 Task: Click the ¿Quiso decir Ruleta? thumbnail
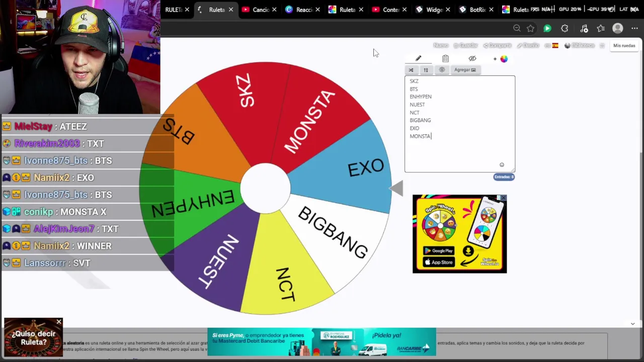tap(33, 338)
